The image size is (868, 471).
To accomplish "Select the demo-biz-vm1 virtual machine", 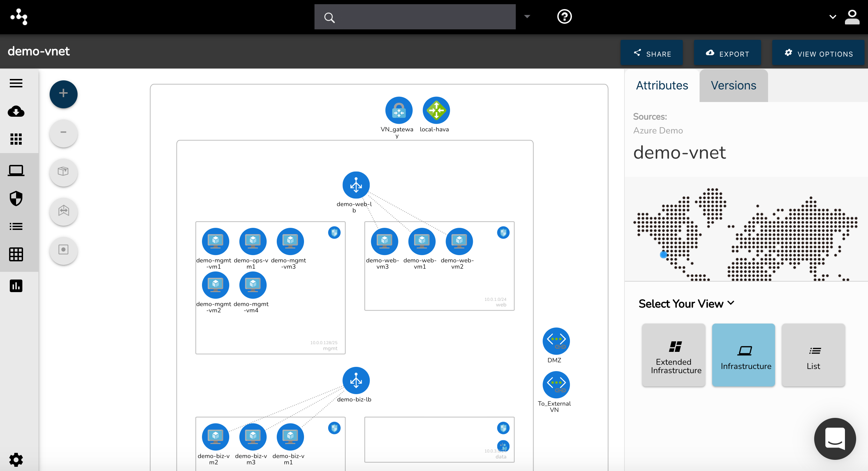I will (x=290, y=437).
